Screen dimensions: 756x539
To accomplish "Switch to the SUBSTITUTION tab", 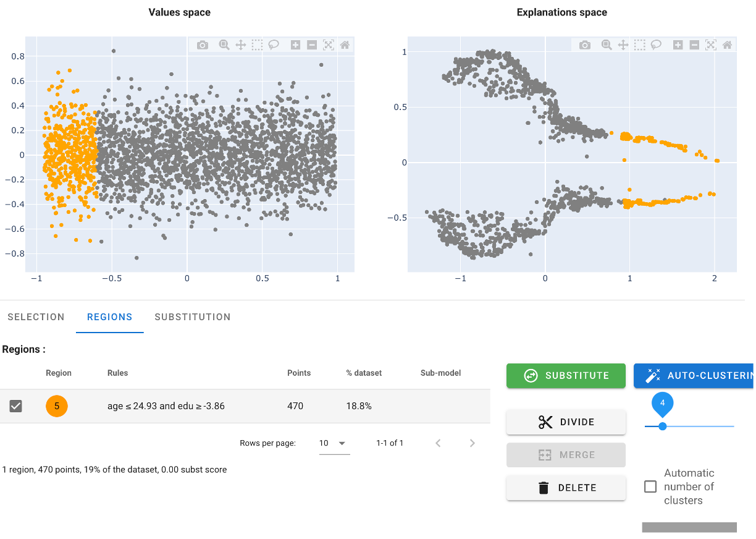I will point(193,317).
